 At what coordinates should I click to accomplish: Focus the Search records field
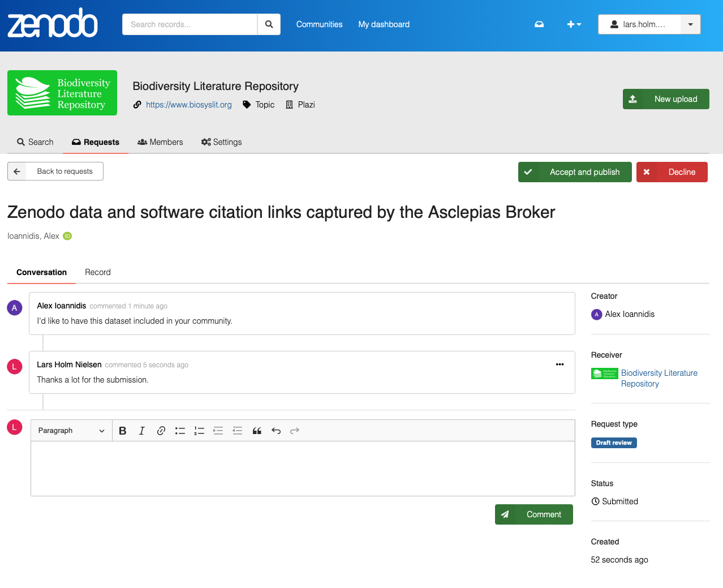[190, 24]
